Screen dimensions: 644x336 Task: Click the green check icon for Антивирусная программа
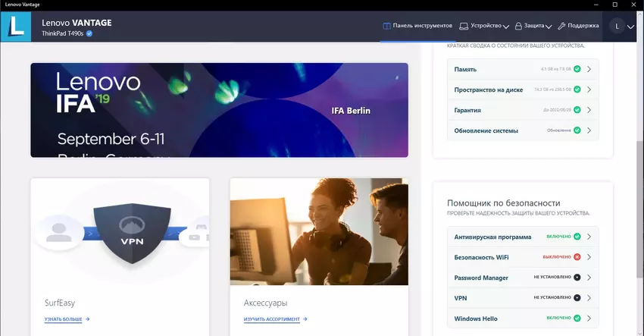[x=577, y=237]
